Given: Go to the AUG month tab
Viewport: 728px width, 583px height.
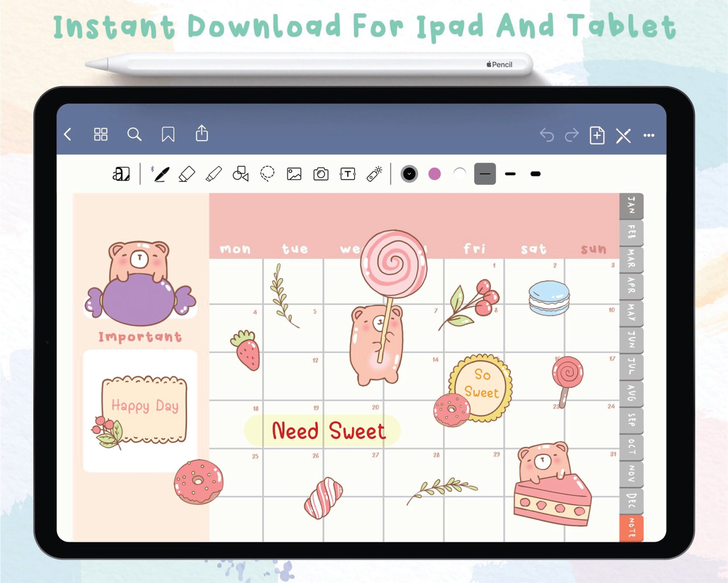Looking at the screenshot, I should pos(631,394).
